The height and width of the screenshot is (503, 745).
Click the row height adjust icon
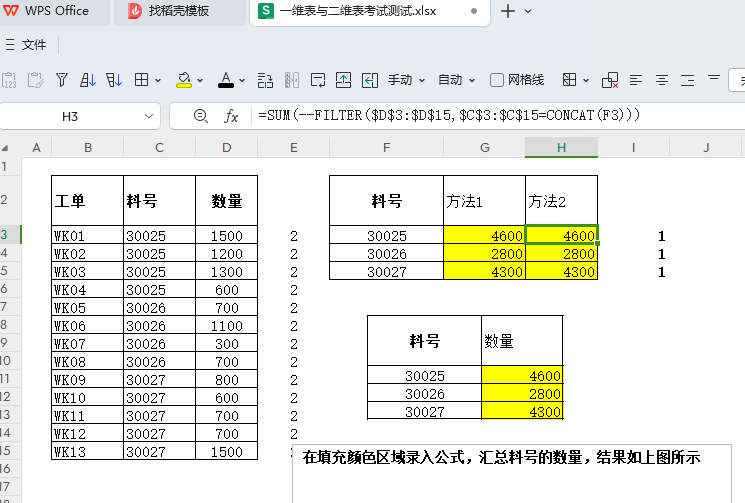pyautogui.click(x=265, y=80)
